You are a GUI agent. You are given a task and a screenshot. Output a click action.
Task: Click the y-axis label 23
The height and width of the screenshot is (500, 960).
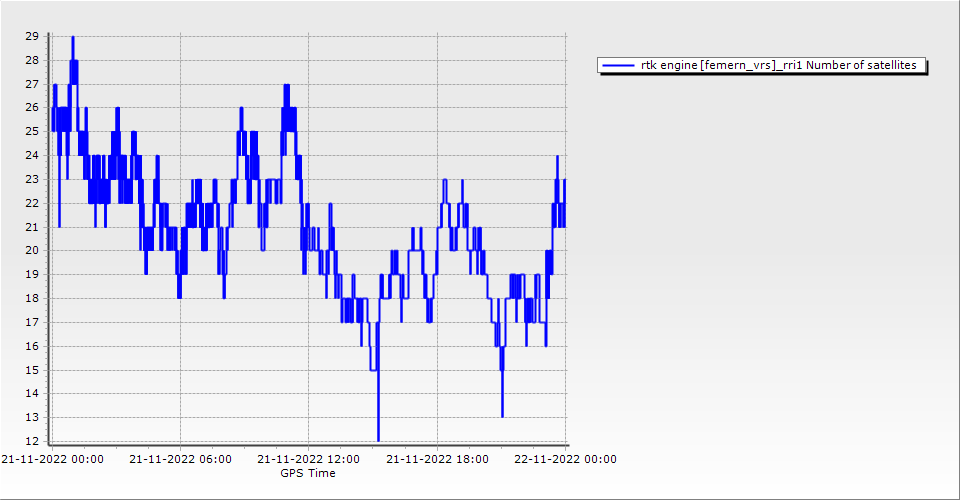point(32,179)
